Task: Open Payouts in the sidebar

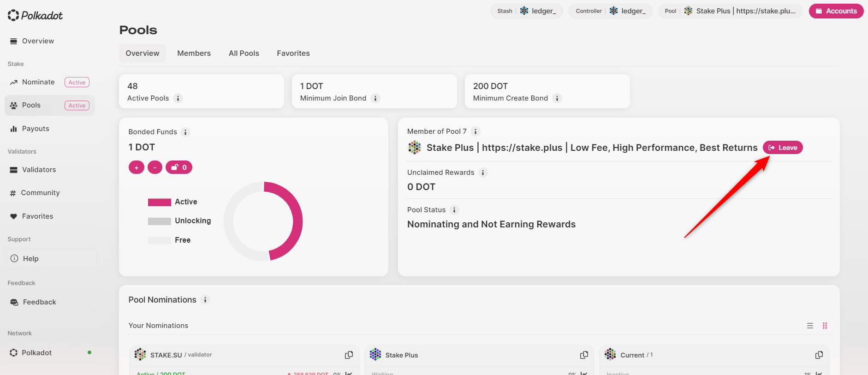Action: (50, 129)
